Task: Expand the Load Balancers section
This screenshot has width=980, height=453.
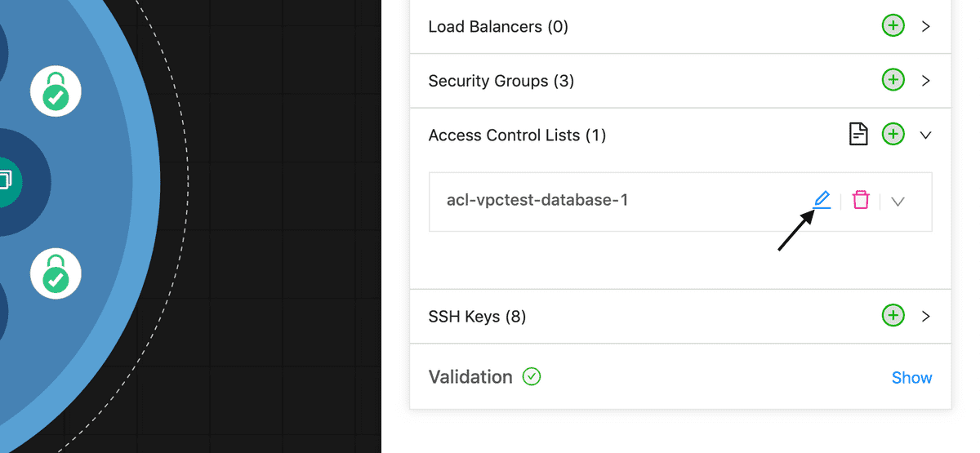Action: (926, 26)
